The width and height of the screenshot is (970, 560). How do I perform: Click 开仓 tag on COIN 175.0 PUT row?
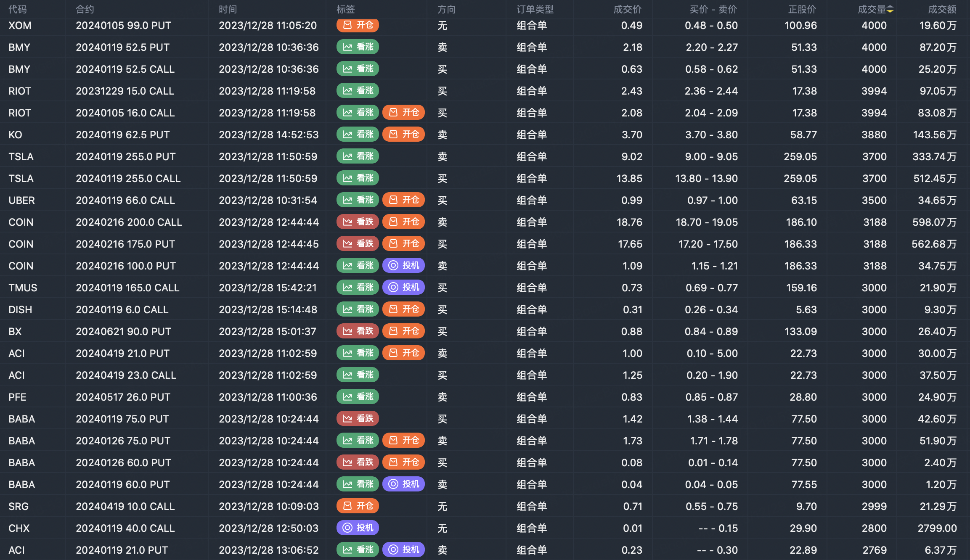coord(403,243)
